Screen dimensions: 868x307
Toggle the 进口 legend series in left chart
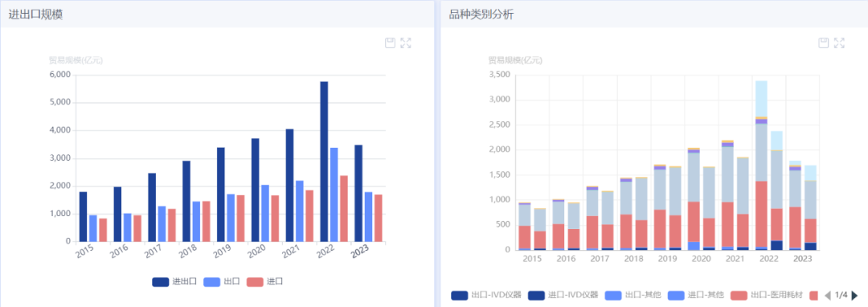(x=264, y=282)
